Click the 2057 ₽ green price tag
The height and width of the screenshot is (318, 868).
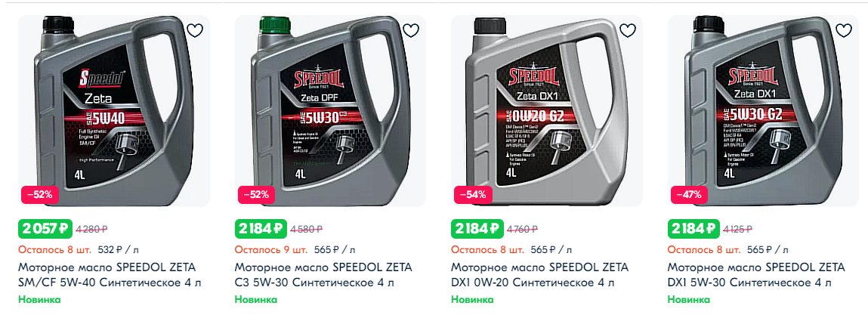tap(45, 228)
